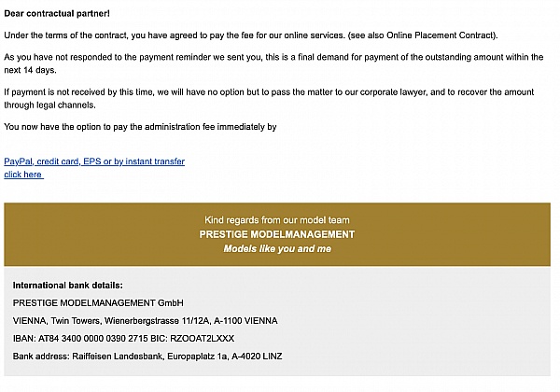Click the PRESTIGE MODELMANAGEMENT heading in the gold banner
Screen dimensions: 560x392
[277, 234]
